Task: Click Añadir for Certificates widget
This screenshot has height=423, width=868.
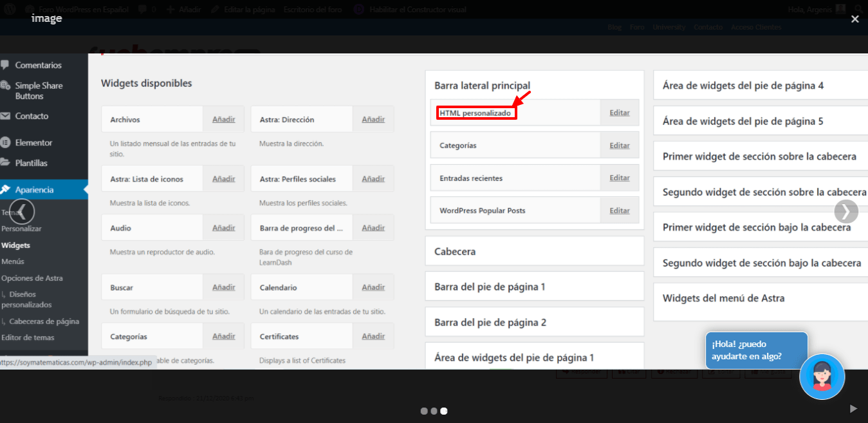Action: coord(373,336)
